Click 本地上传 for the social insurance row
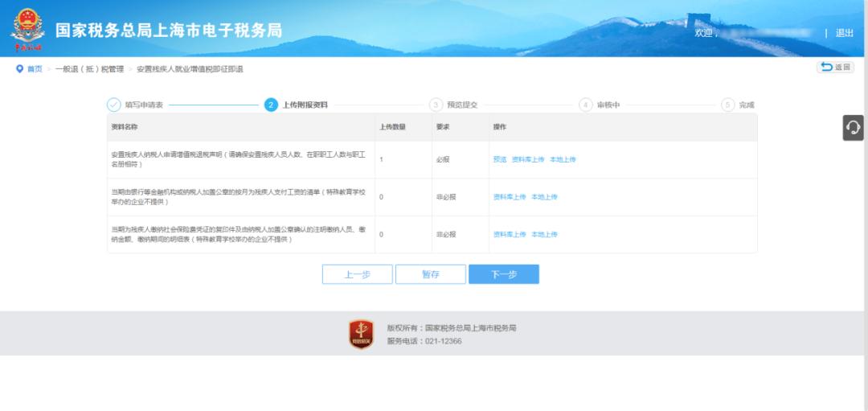Viewport: 868px width, 411px height. pyautogui.click(x=544, y=235)
